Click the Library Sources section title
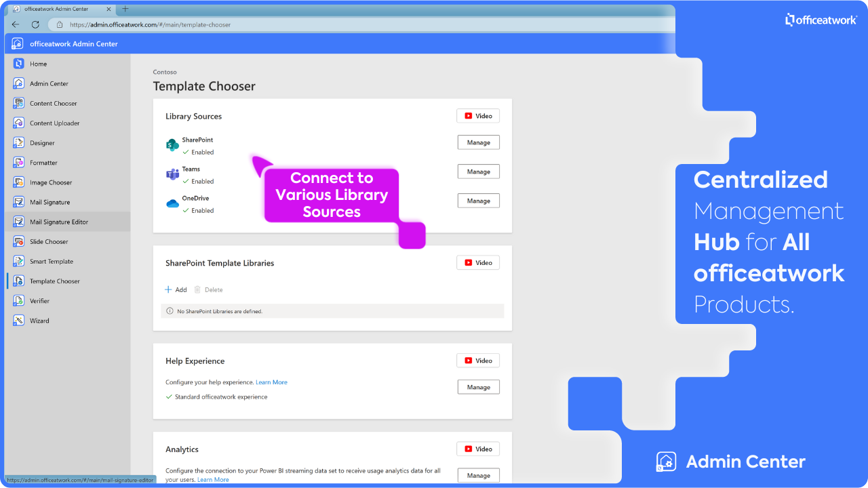This screenshot has height=488, width=868. click(193, 117)
